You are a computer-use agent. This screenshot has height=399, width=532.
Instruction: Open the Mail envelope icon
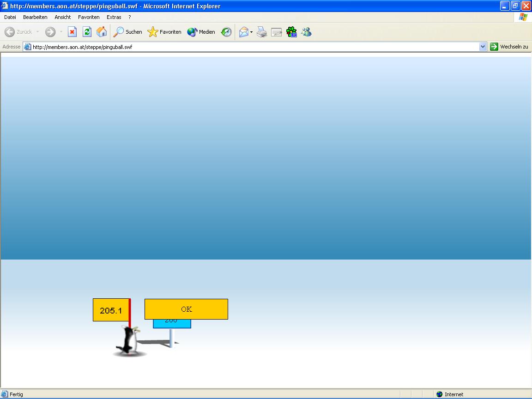pos(243,32)
